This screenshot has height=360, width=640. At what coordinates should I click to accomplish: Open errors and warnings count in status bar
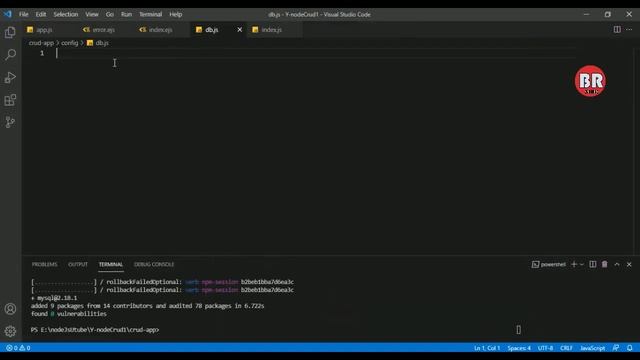click(18, 348)
